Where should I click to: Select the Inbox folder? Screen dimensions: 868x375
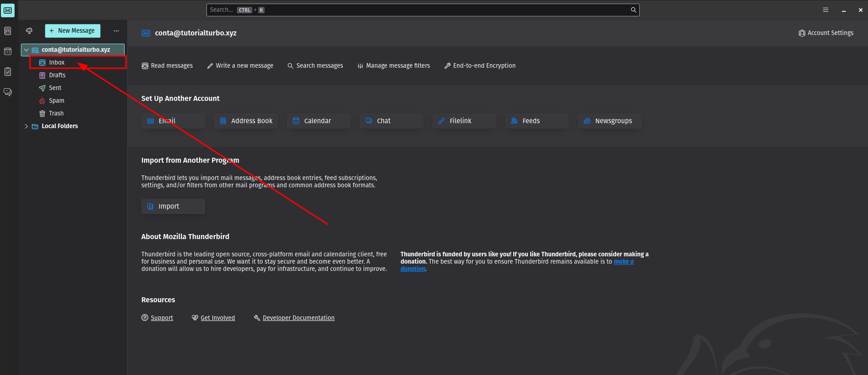coord(57,63)
